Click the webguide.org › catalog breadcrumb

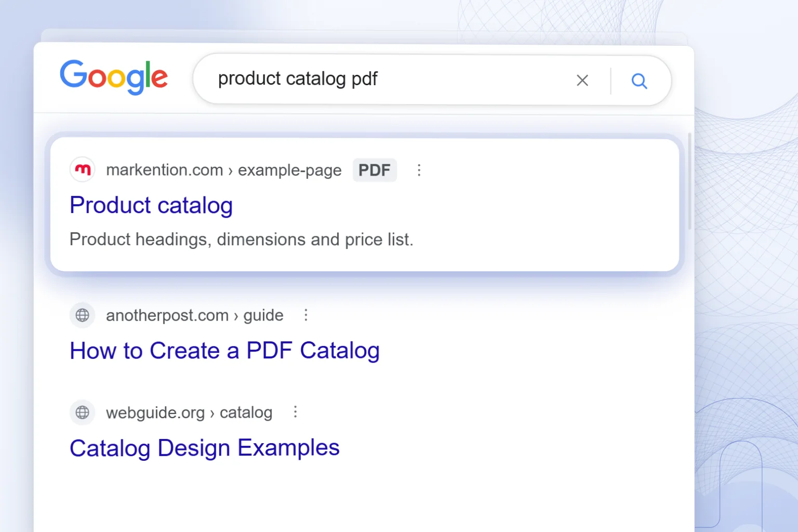(x=189, y=413)
